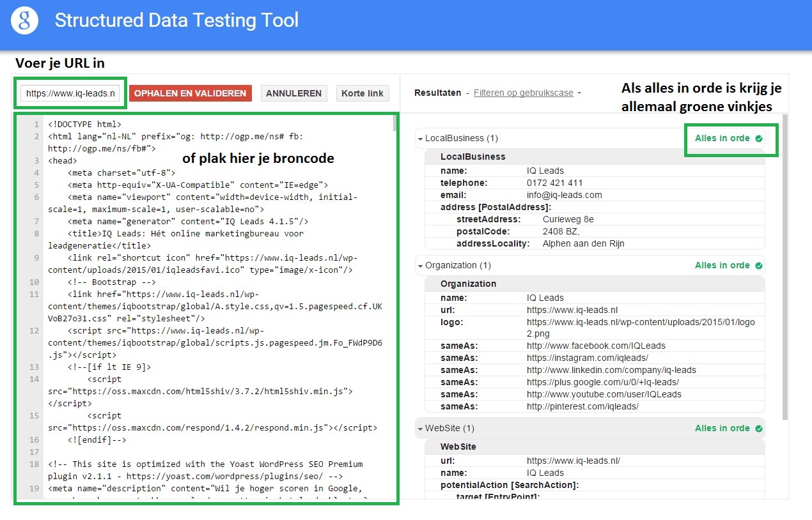Image resolution: width=812 pixels, height=520 pixels.
Task: Click the telephone value 0172 421 411
Action: coord(555,183)
